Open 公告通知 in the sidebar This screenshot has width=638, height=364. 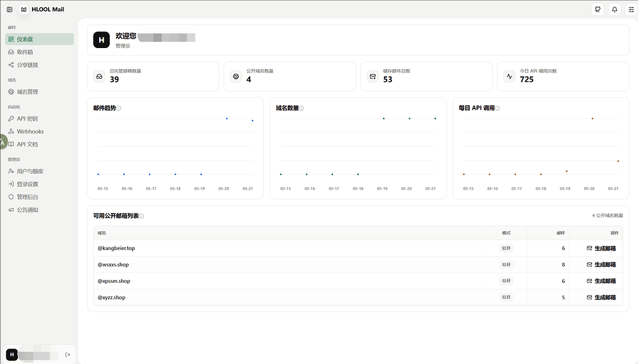click(39, 210)
